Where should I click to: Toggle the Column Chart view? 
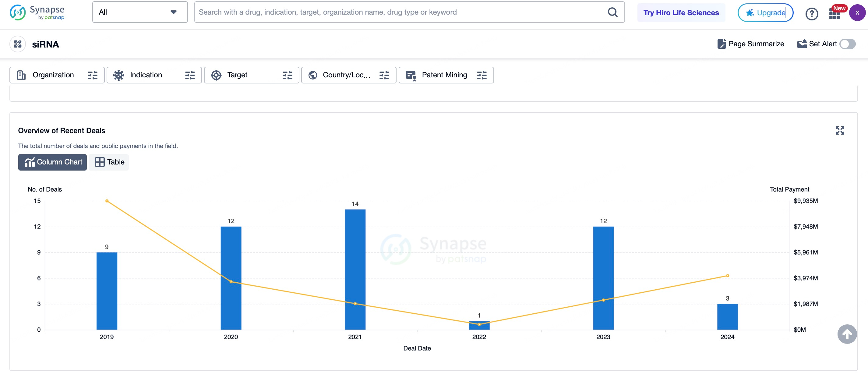(53, 161)
